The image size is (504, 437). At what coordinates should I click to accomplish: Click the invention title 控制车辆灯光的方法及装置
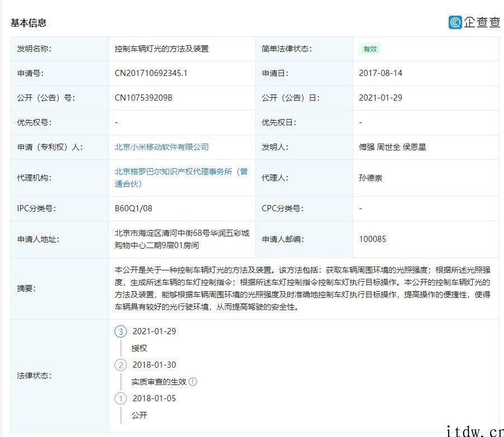161,49
